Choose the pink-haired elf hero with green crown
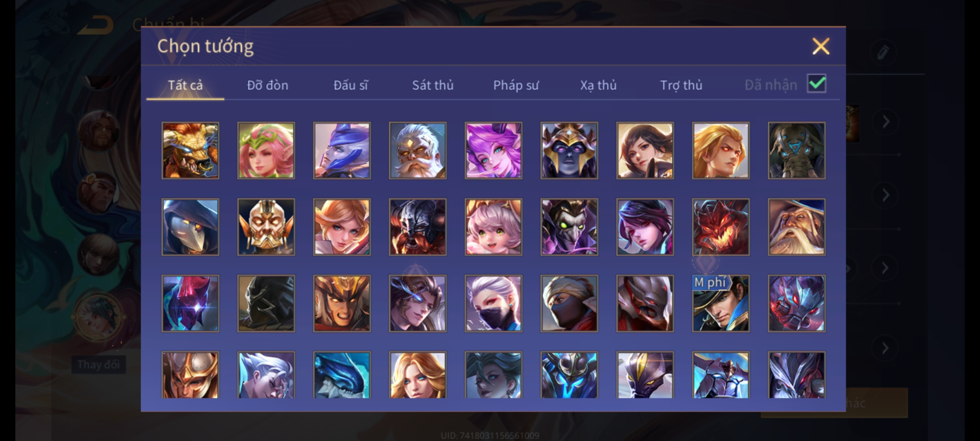 (x=266, y=150)
